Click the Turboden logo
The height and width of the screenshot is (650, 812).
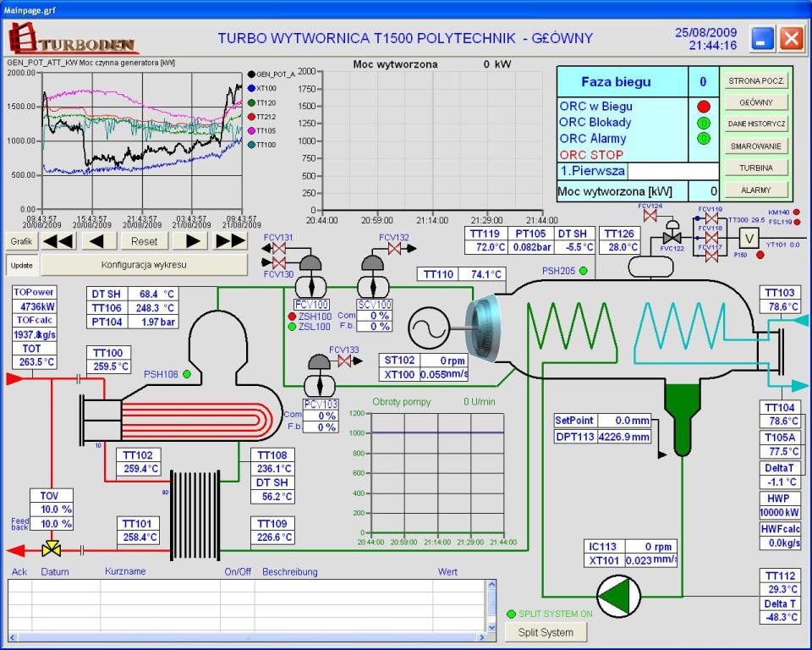click(x=72, y=39)
